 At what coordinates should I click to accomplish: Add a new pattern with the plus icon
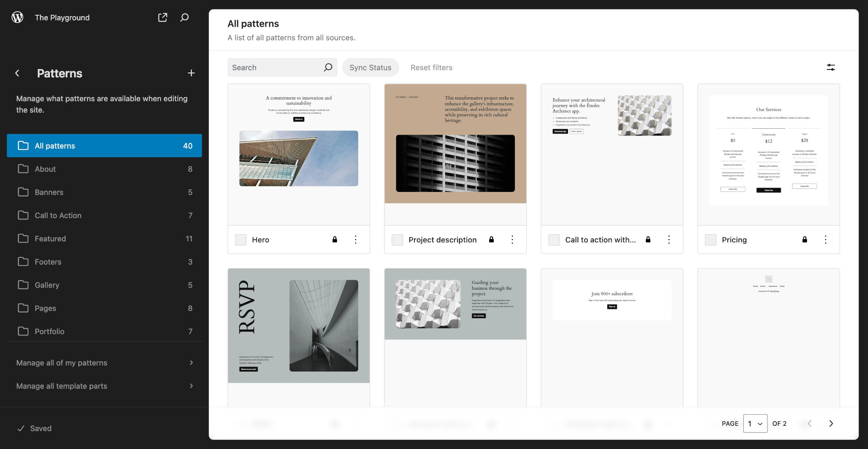191,73
